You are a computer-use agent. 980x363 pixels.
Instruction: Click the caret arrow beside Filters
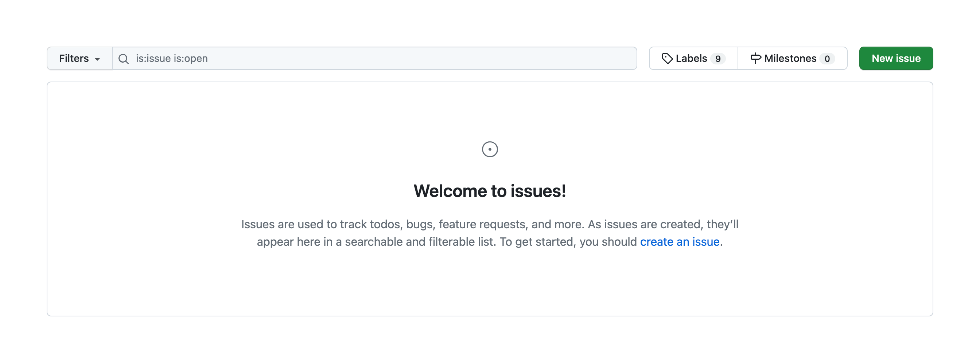[97, 59]
